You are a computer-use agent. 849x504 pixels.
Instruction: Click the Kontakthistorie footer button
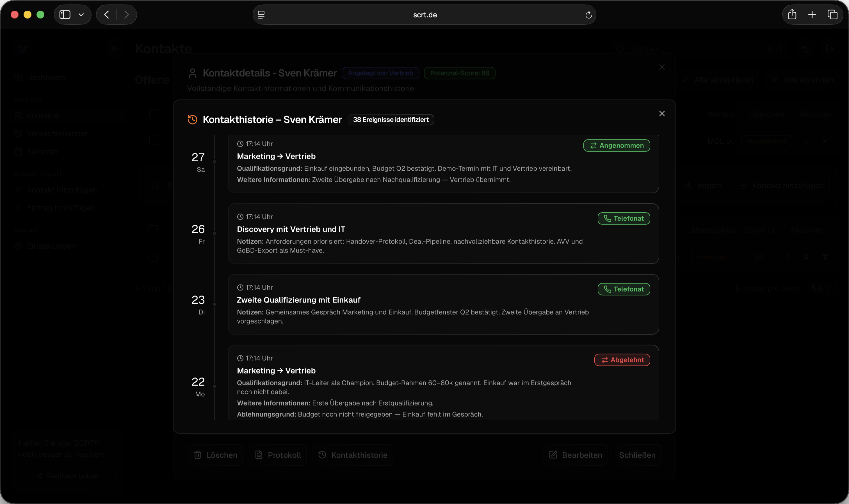[352, 455]
